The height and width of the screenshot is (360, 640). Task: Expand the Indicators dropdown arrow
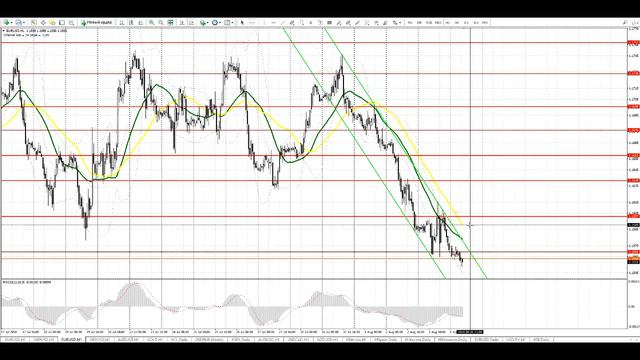pos(208,22)
